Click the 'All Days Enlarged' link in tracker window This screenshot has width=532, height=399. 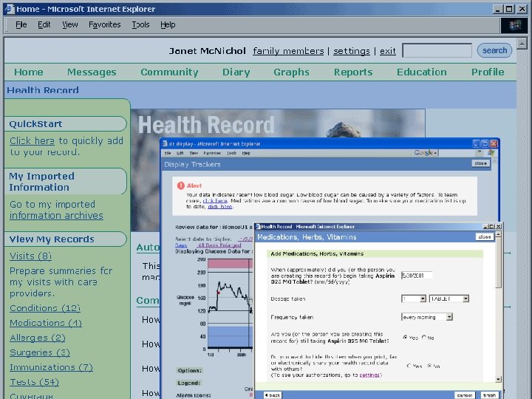pyautogui.click(x=220, y=245)
